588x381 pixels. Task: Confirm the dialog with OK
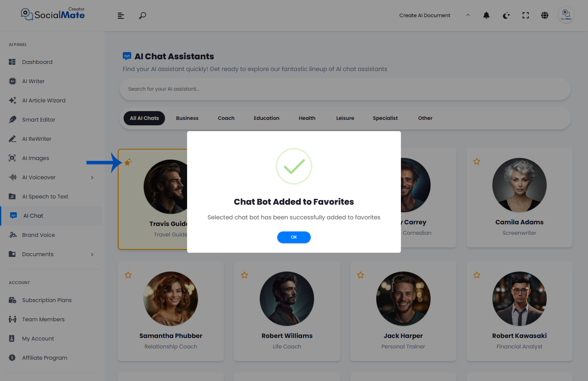(x=294, y=237)
